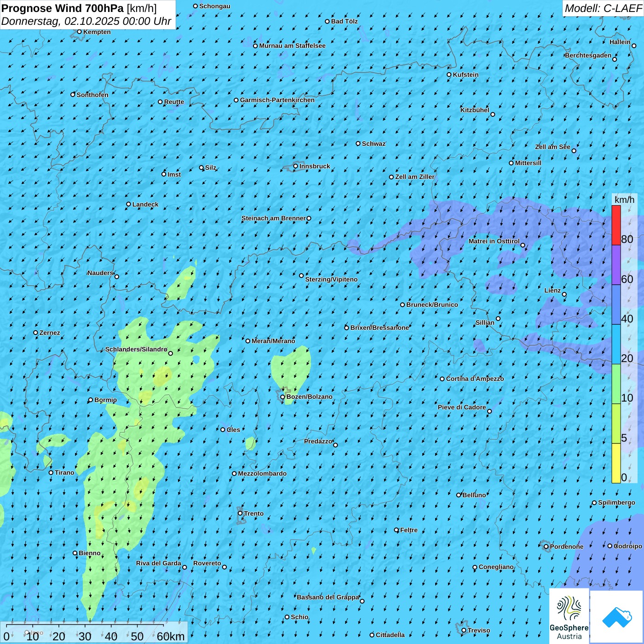The height and width of the screenshot is (644, 644).
Task: Click the Modell: C-LAEF label
Action: [x=603, y=8]
